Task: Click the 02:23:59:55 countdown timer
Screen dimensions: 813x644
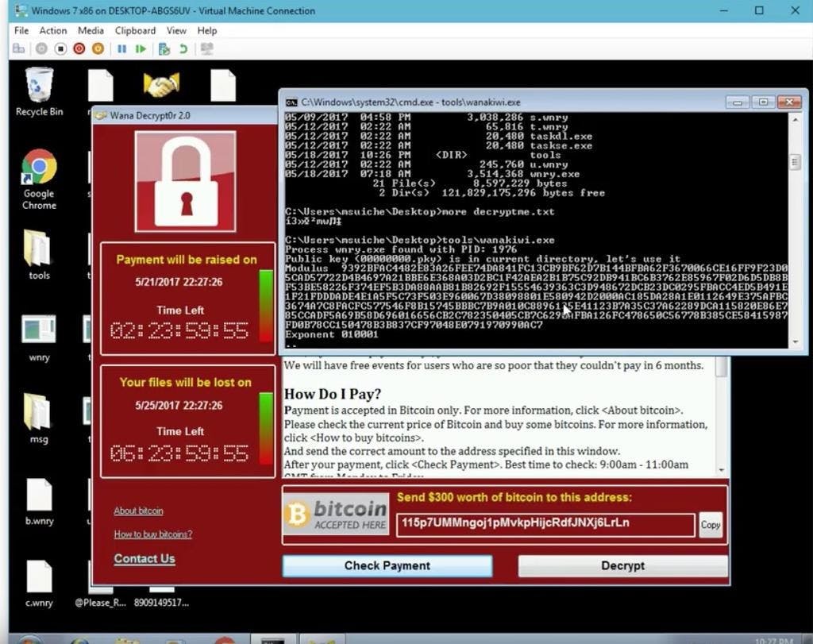Action: (x=179, y=331)
